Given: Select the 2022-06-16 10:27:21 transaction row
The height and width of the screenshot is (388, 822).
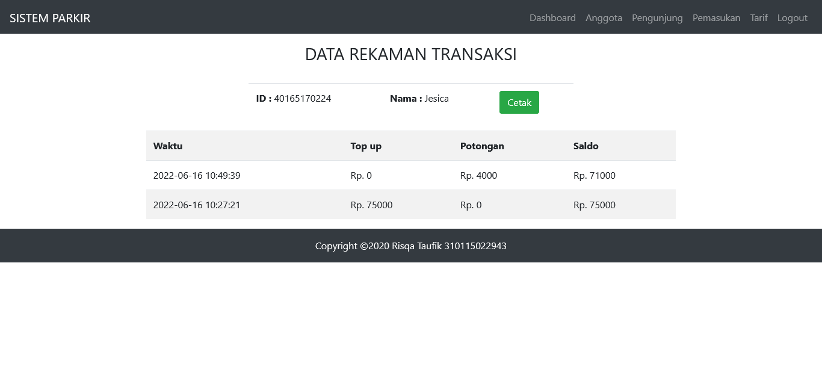Looking at the screenshot, I should pyautogui.click(x=411, y=204).
